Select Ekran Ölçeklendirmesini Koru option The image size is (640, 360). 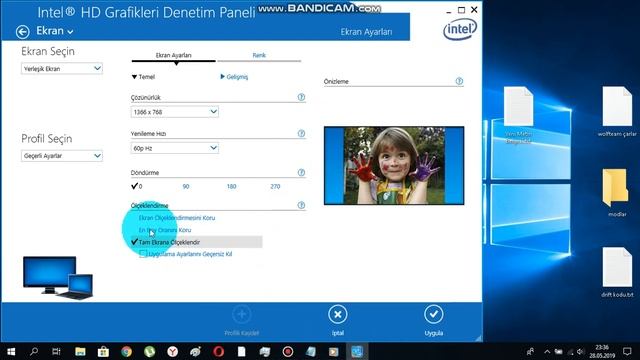[177, 218]
